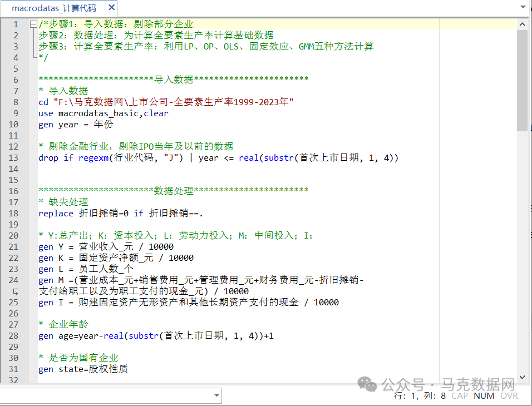Image resolution: width=532 pixels, height=406 pixels.
Task: Click the ***数据处理*** section header
Action: click(x=174, y=191)
